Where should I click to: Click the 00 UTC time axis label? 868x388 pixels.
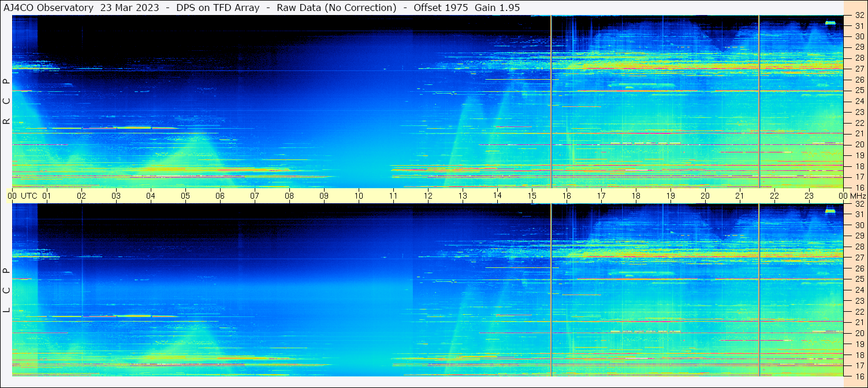23,196
